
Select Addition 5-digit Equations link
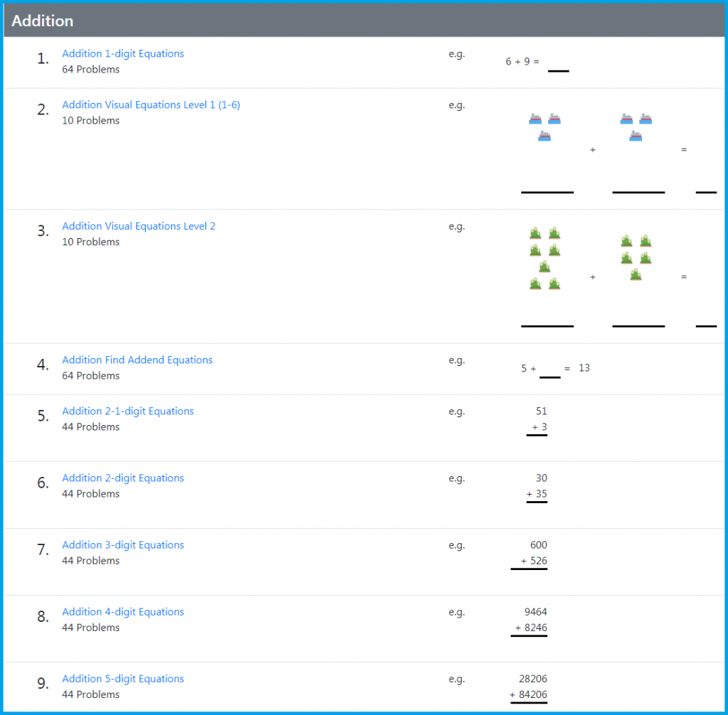(x=123, y=679)
